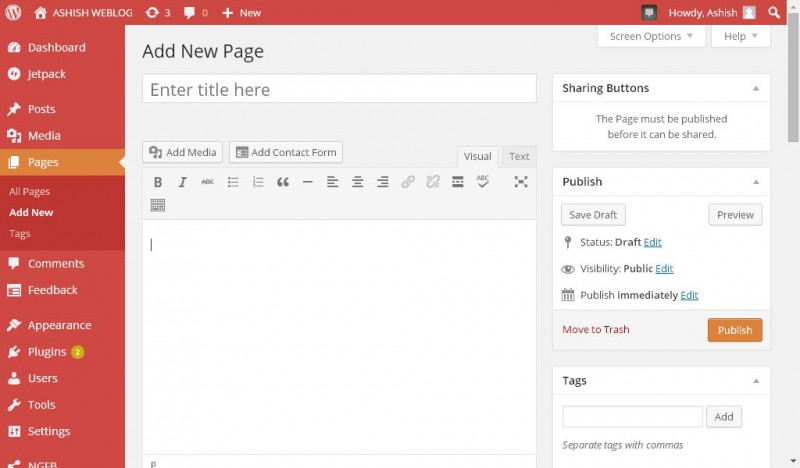The width and height of the screenshot is (800, 468).
Task: Create a bulleted list
Action: [233, 182]
